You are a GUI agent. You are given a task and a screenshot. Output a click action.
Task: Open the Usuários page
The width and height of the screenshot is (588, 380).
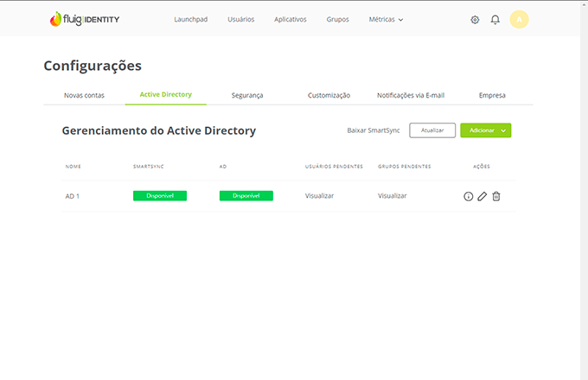[x=240, y=20]
